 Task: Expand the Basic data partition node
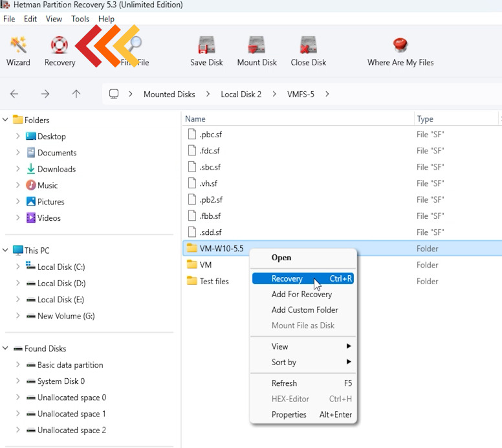click(18, 364)
